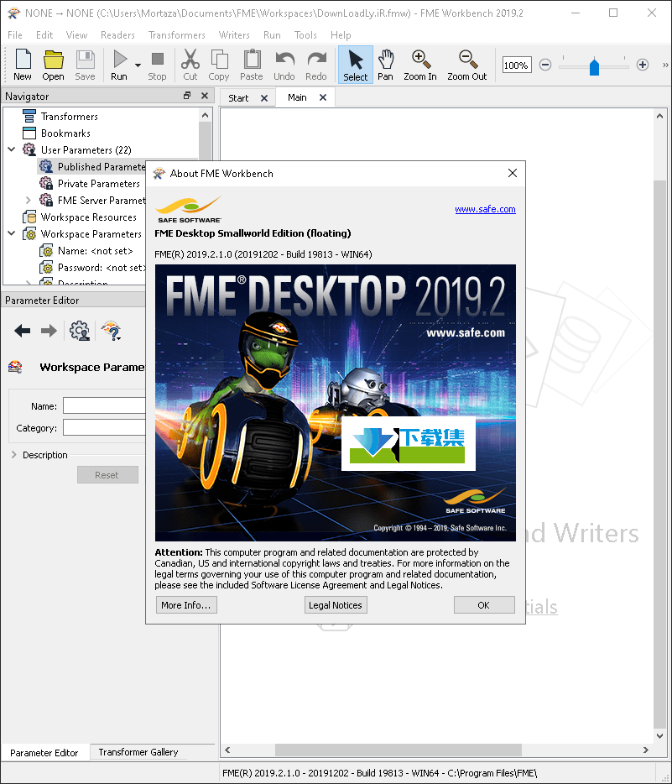This screenshot has width=672, height=784.
Task: Click the Parameter Editor back arrow
Action: click(x=23, y=331)
